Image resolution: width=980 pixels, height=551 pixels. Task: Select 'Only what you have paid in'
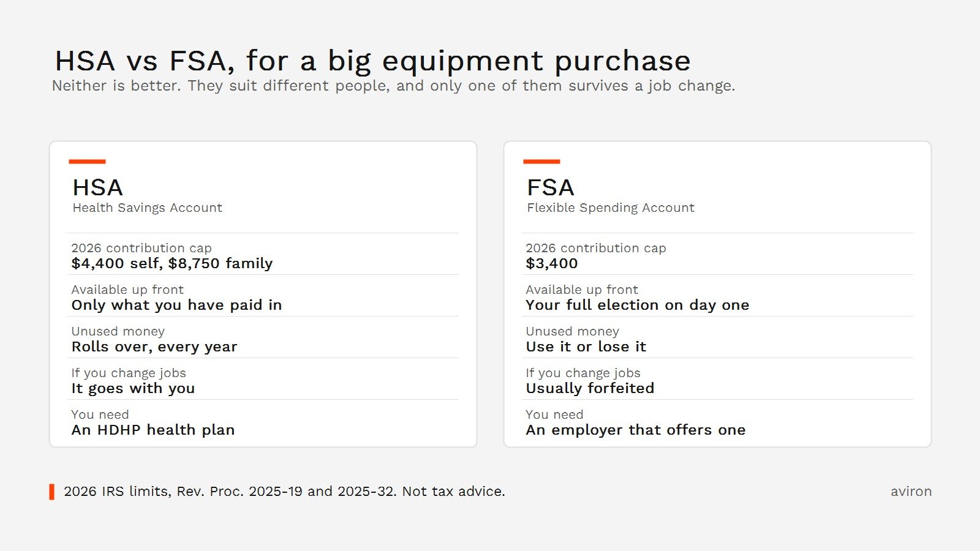(176, 305)
